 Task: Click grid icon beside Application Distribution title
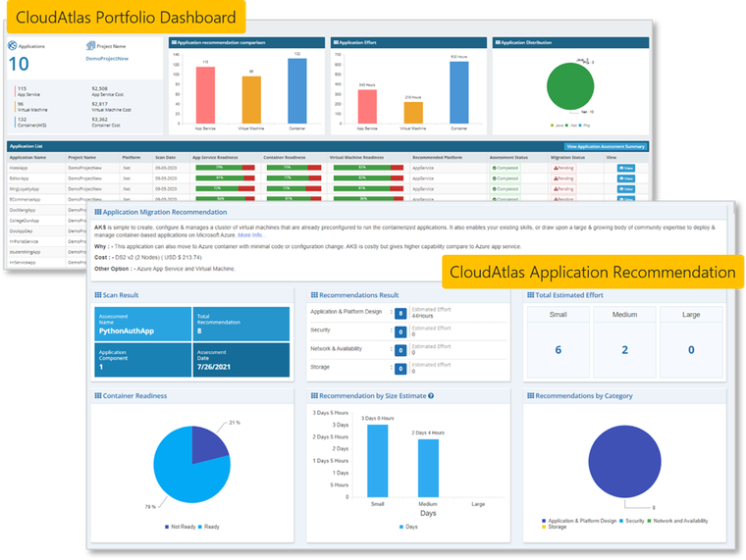[498, 42]
